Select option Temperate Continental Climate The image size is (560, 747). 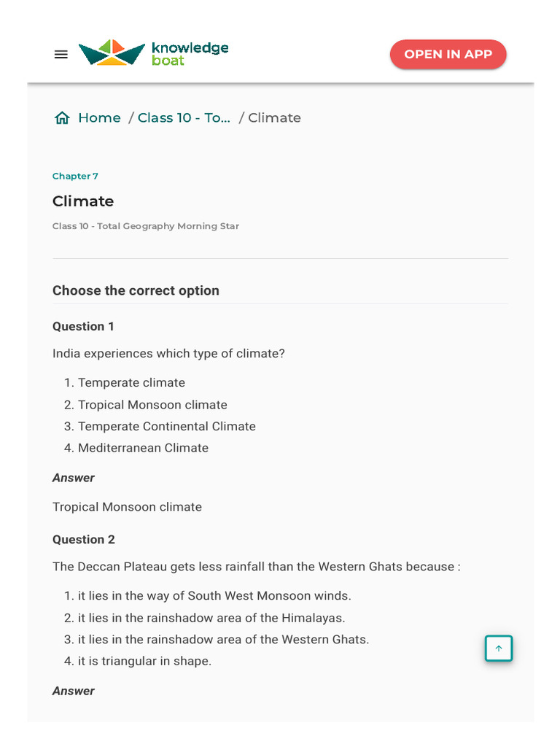pyautogui.click(x=166, y=427)
